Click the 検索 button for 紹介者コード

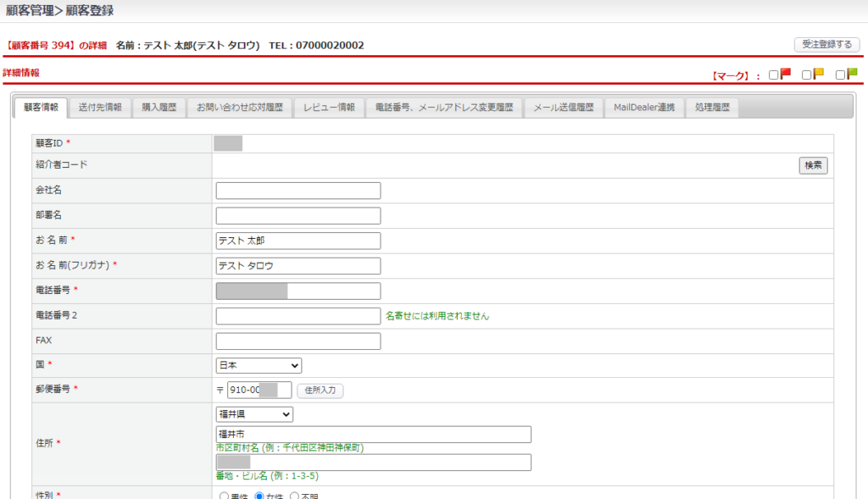pyautogui.click(x=813, y=165)
